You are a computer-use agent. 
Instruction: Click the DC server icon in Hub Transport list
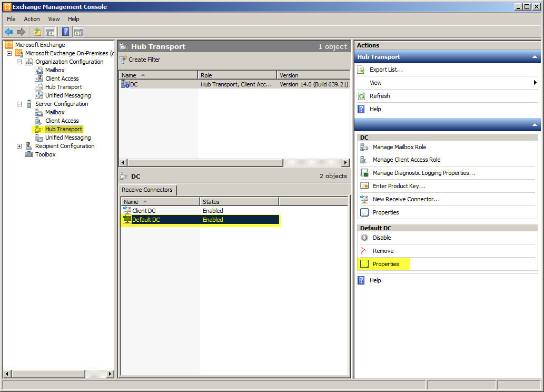pyautogui.click(x=125, y=84)
